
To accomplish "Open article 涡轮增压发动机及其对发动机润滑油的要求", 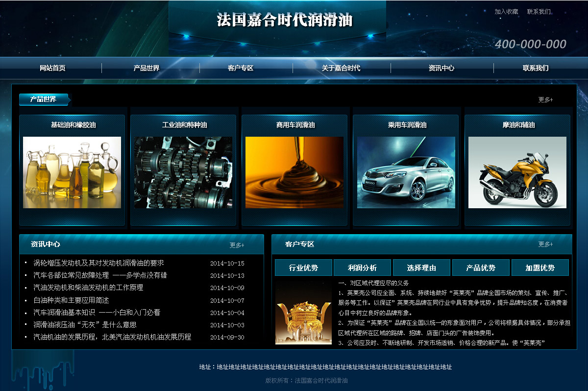I will pos(98,263).
